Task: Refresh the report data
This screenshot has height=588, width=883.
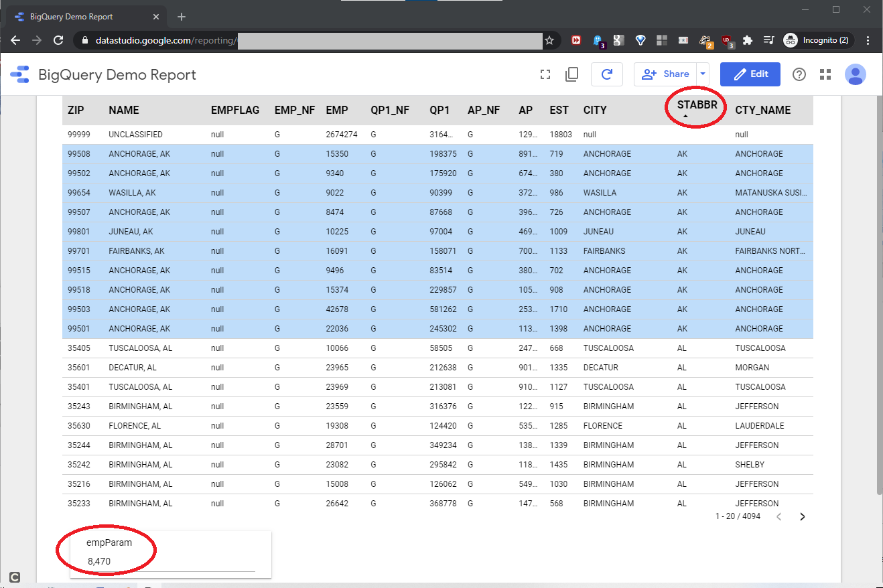Action: click(x=607, y=74)
